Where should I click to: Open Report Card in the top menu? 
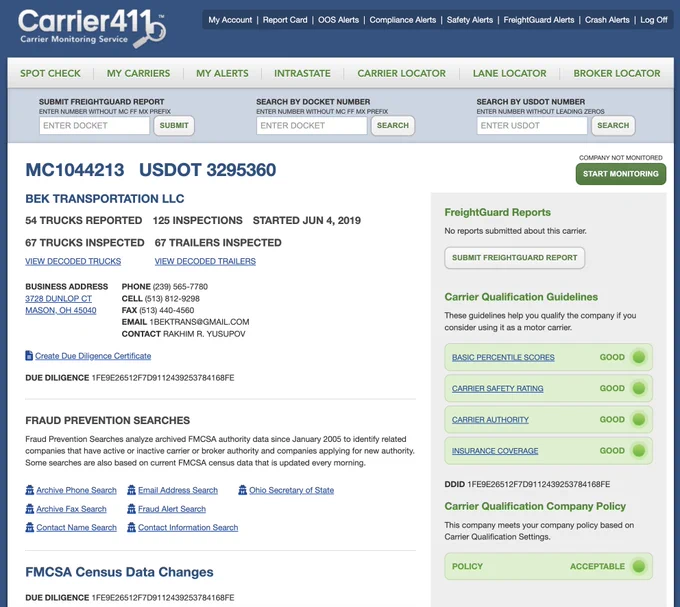click(285, 20)
